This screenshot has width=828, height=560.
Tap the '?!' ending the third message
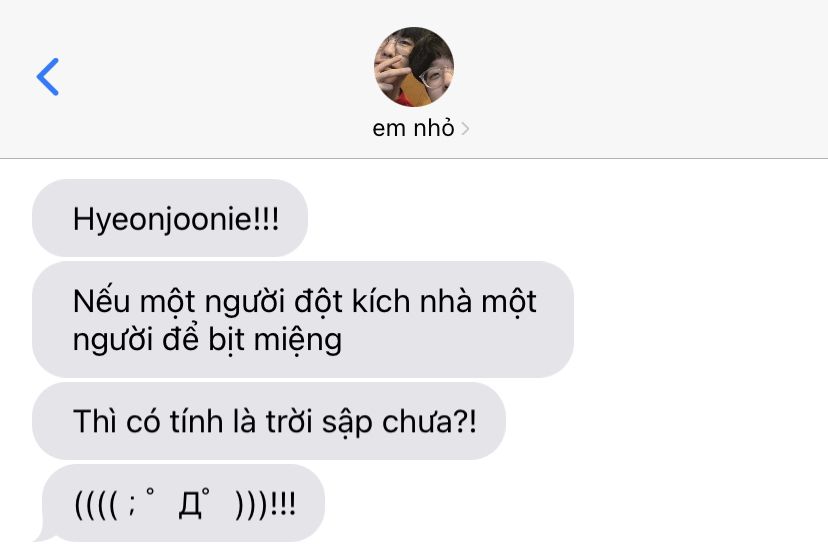(464, 421)
